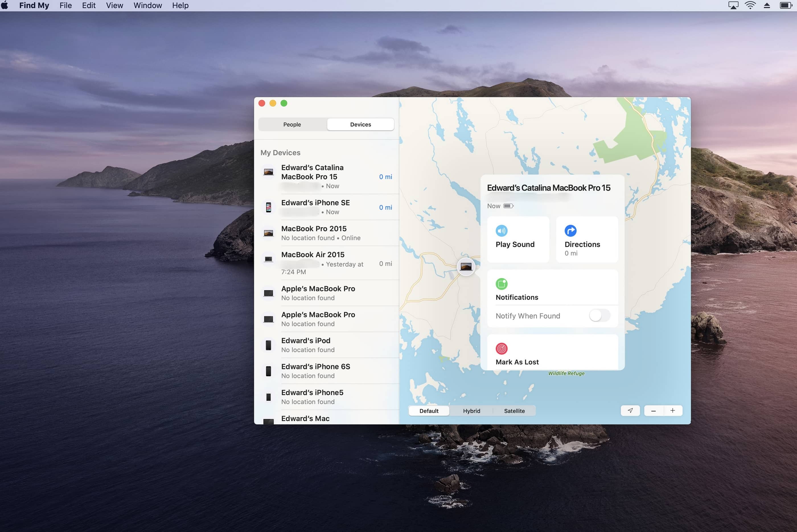
Task: Click the battery indicator in device card
Action: [x=508, y=206]
